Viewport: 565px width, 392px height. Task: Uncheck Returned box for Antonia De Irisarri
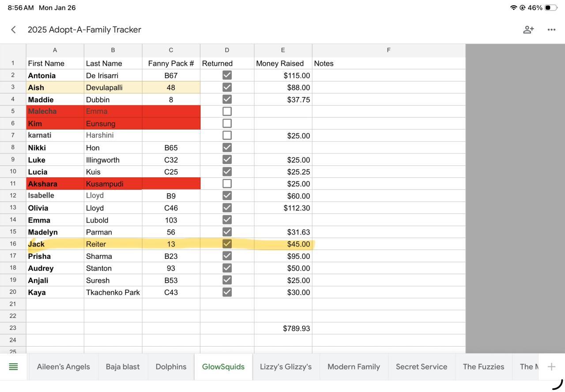(x=227, y=75)
